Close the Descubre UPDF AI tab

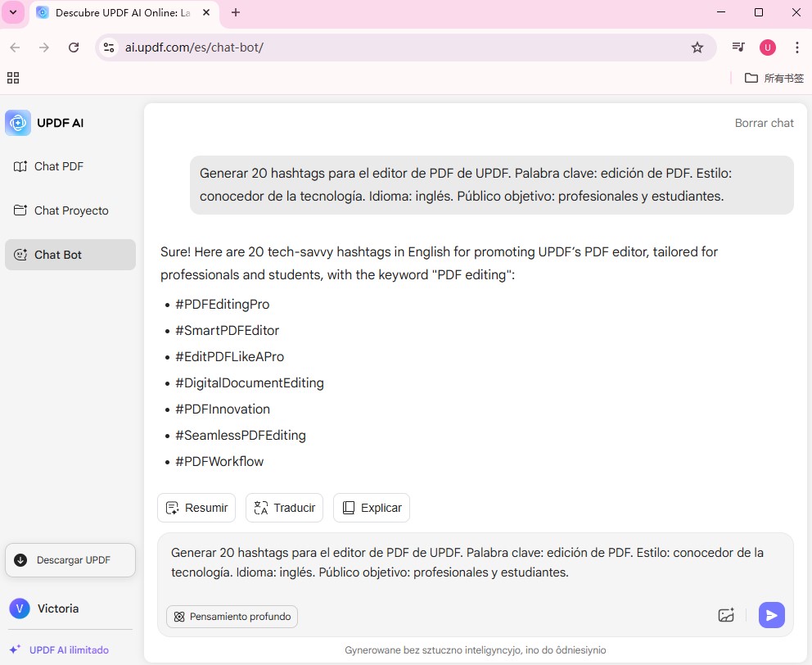[206, 12]
